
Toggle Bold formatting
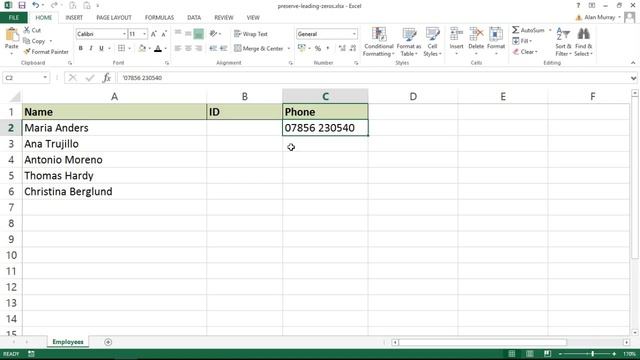(x=81, y=48)
